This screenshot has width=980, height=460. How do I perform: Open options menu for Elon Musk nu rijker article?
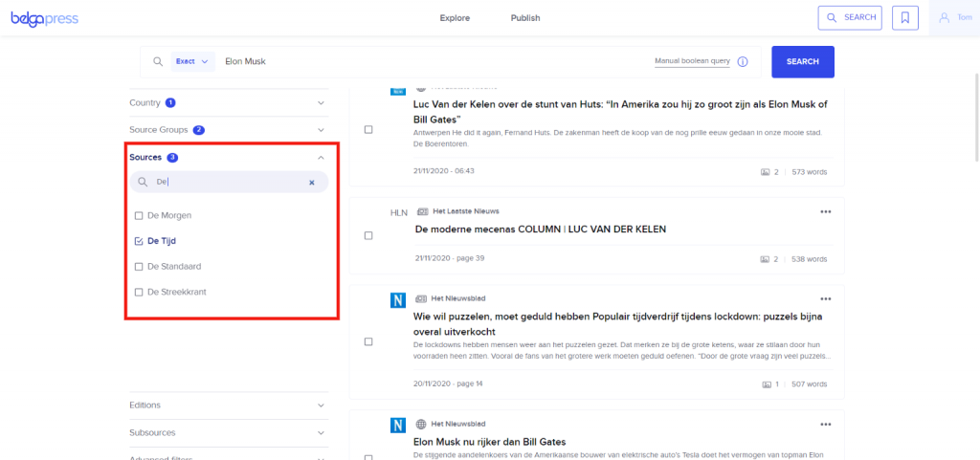click(x=826, y=424)
